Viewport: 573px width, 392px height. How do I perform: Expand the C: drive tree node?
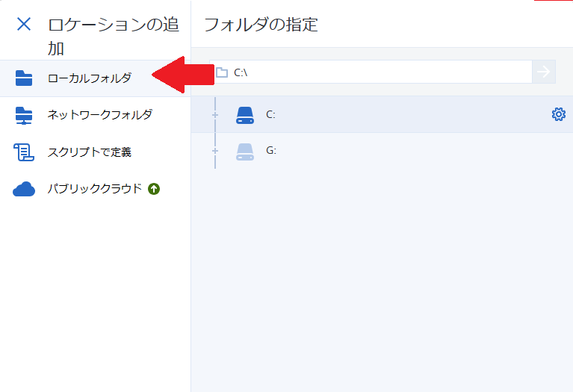tap(215, 115)
